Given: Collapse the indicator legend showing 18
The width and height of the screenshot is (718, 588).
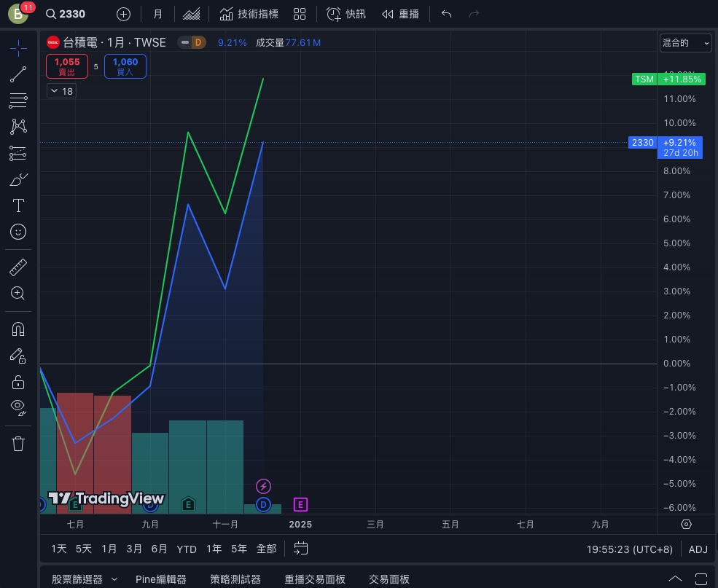Looking at the screenshot, I should [x=61, y=91].
